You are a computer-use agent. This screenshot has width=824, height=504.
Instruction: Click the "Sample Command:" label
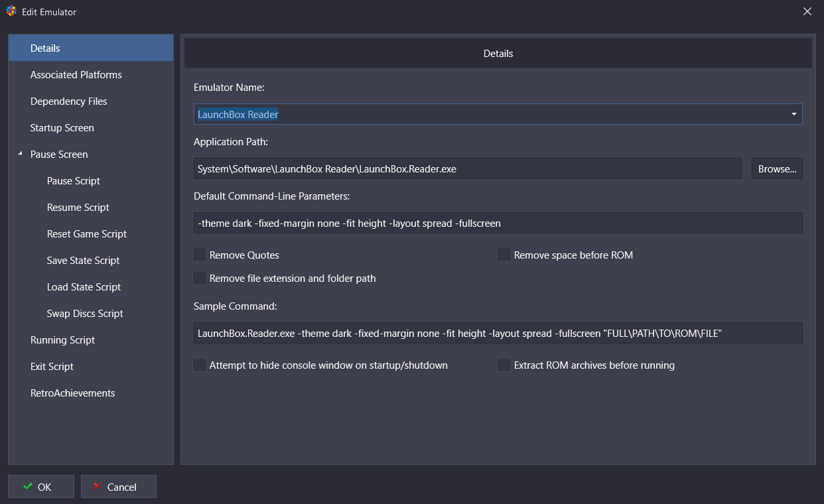tap(235, 306)
